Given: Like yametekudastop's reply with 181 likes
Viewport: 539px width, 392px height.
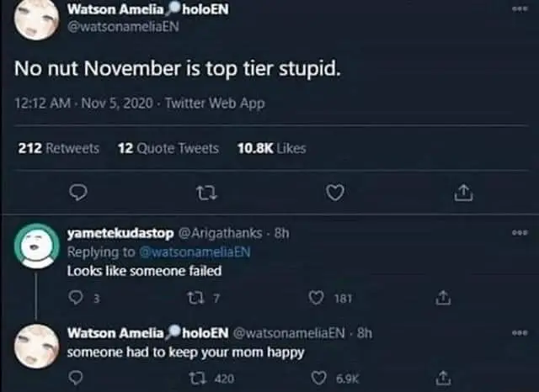Looking at the screenshot, I should click(318, 297).
